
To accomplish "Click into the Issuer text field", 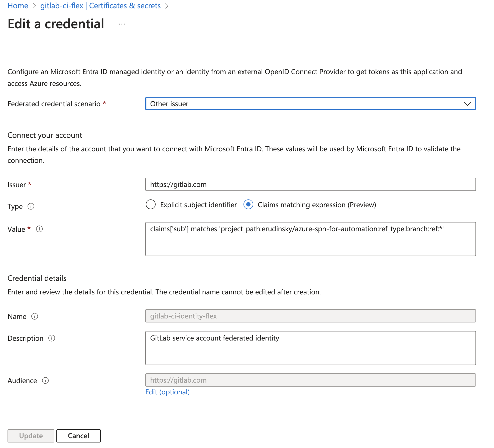I will pos(310,184).
